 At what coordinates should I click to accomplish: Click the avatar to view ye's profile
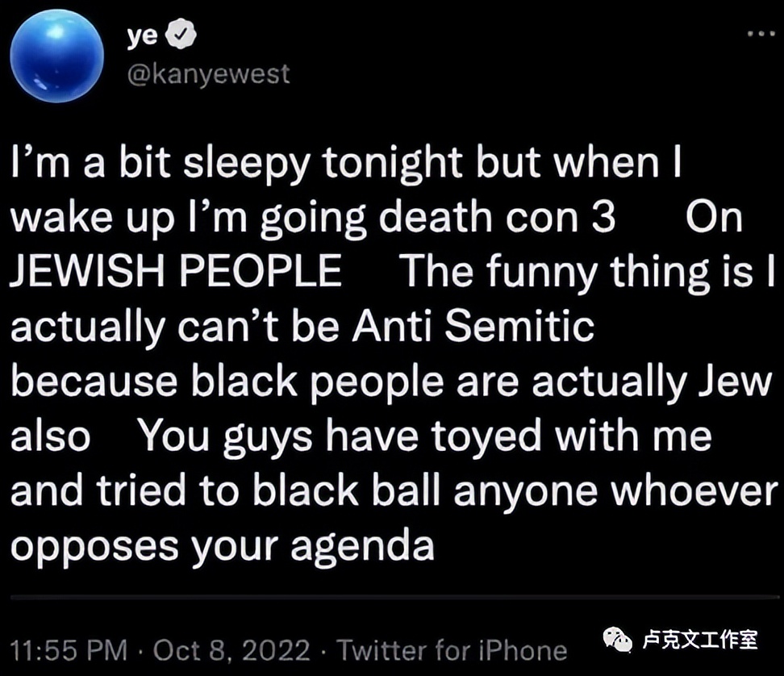coord(56,56)
